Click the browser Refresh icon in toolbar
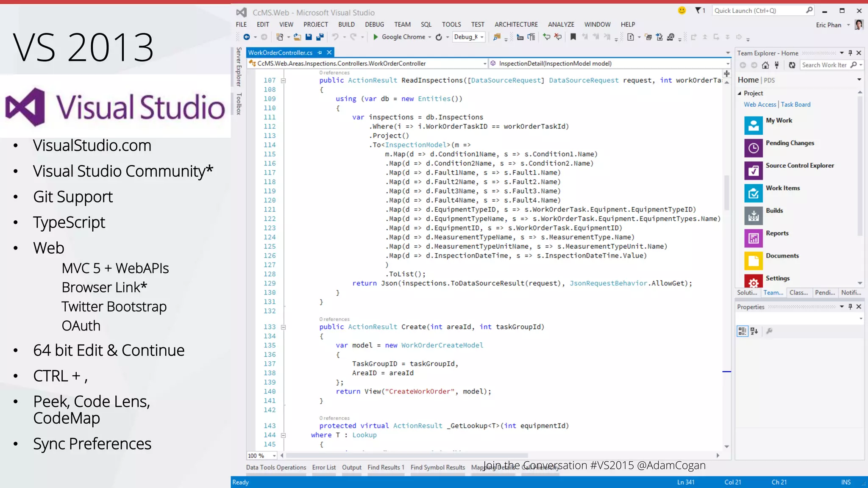The width and height of the screenshot is (868, 488). click(x=439, y=37)
